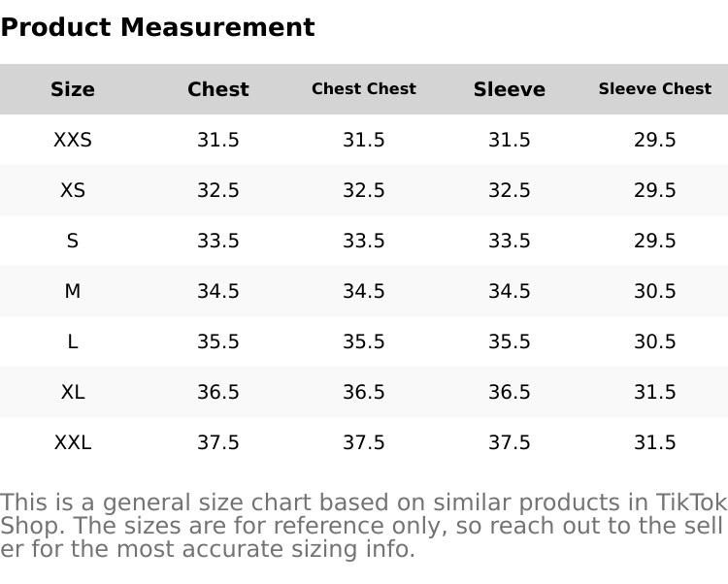Screen dimensions: 728x584
Task: Click the L size row label
Action: [73, 342]
